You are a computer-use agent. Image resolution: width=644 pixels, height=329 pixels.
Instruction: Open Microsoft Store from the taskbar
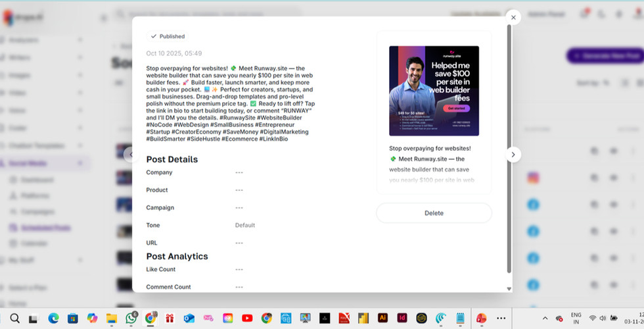tap(73, 318)
